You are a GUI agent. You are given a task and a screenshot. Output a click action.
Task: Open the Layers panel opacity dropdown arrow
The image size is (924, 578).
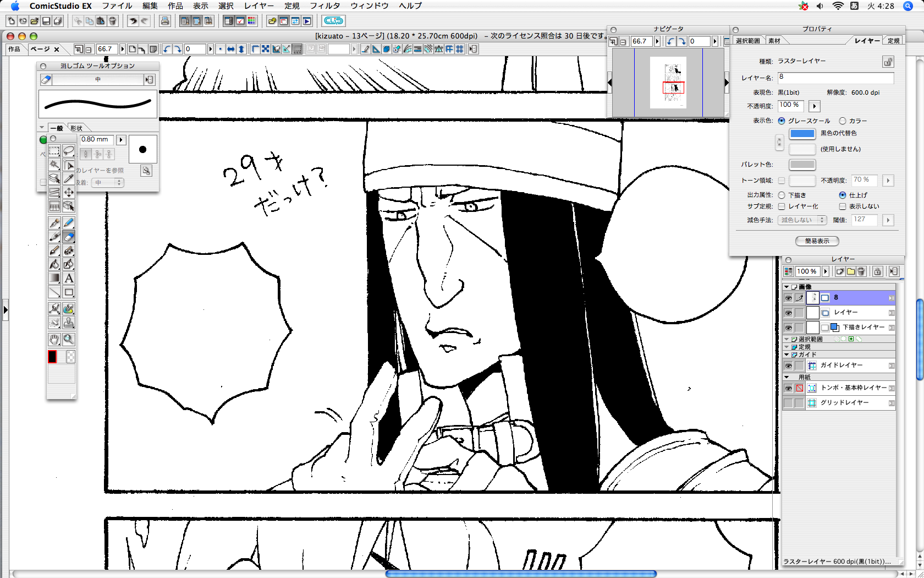tap(826, 271)
